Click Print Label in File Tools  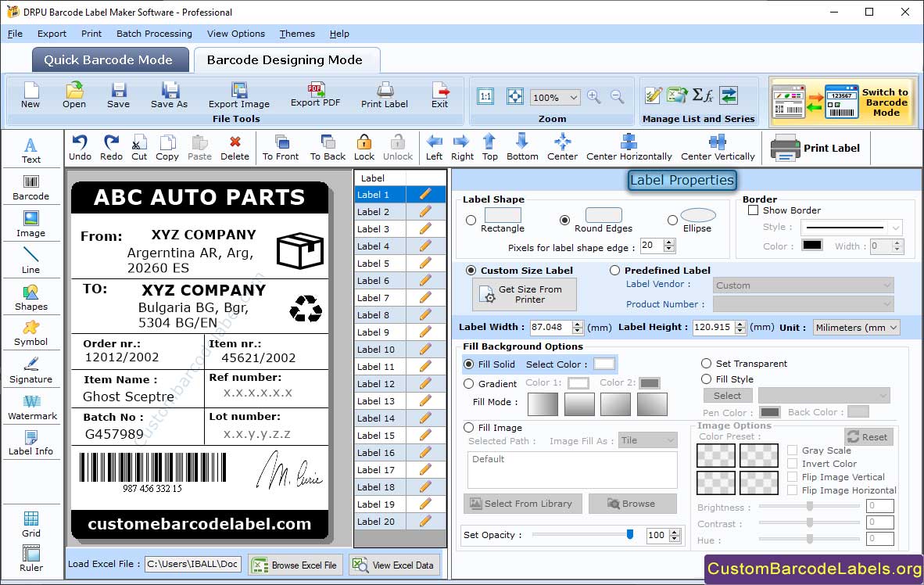click(384, 95)
